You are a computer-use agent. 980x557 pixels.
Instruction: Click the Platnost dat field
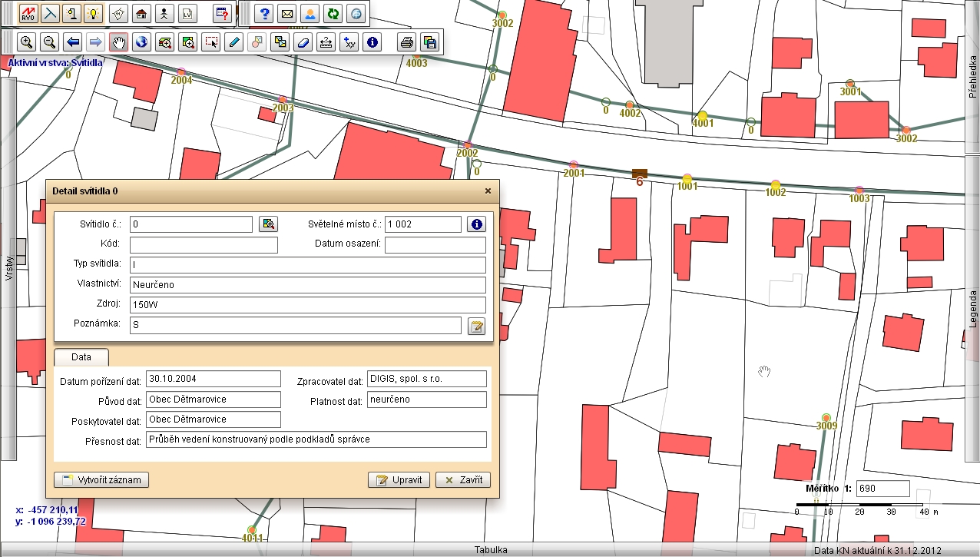(427, 400)
